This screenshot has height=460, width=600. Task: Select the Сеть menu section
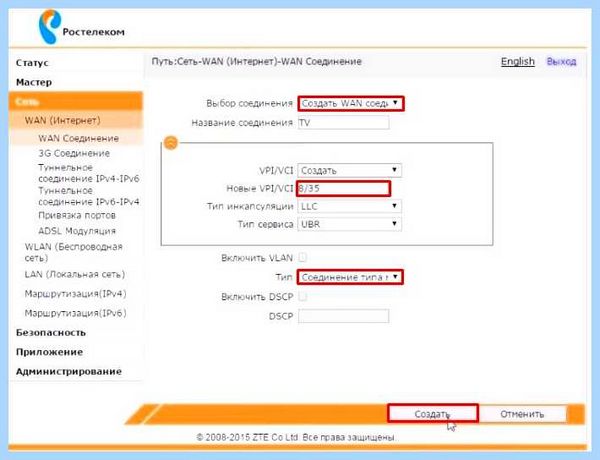(76, 101)
